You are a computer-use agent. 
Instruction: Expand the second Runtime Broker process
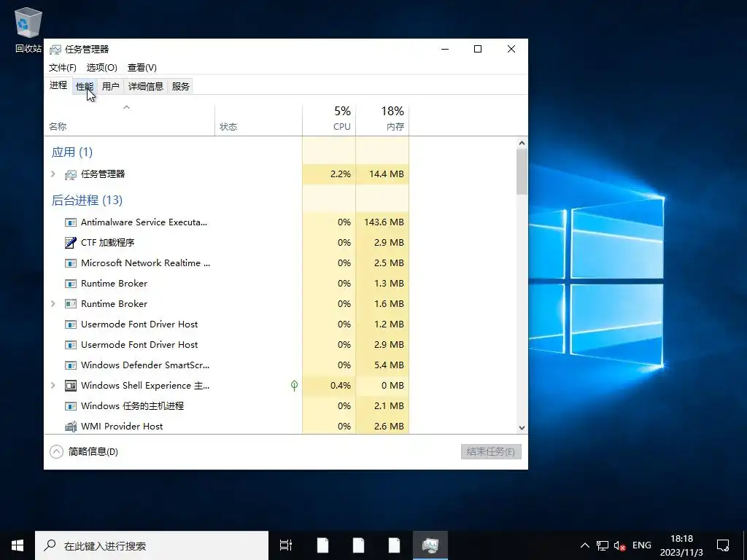[53, 304]
